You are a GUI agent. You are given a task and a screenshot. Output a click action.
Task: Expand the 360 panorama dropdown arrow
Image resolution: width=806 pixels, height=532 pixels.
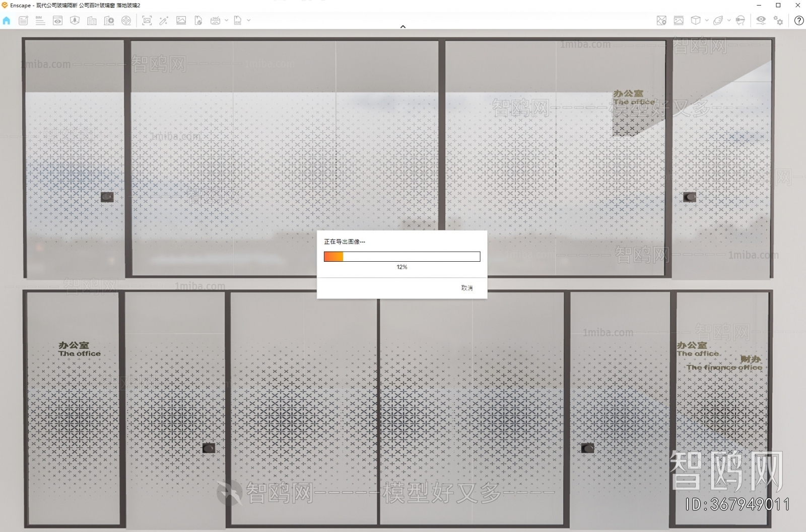pos(226,21)
